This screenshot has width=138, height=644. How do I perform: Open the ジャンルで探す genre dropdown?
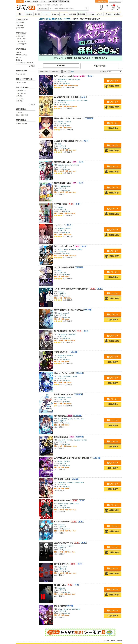tap(43, 8)
